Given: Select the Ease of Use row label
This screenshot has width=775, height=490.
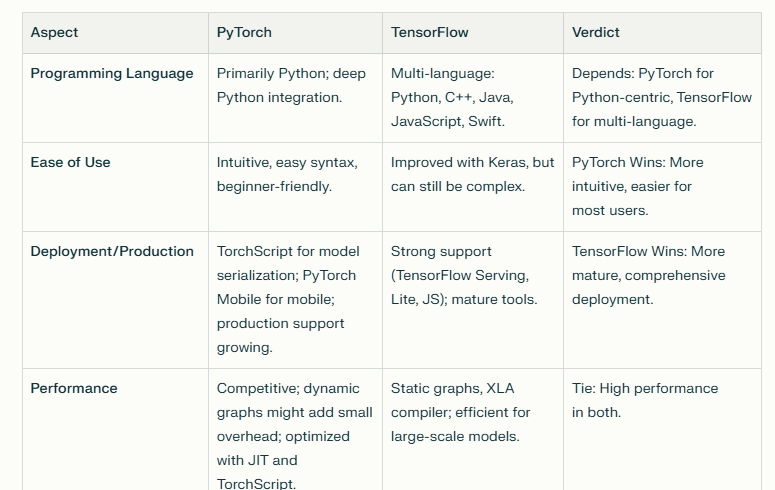Looking at the screenshot, I should tap(71, 162).
